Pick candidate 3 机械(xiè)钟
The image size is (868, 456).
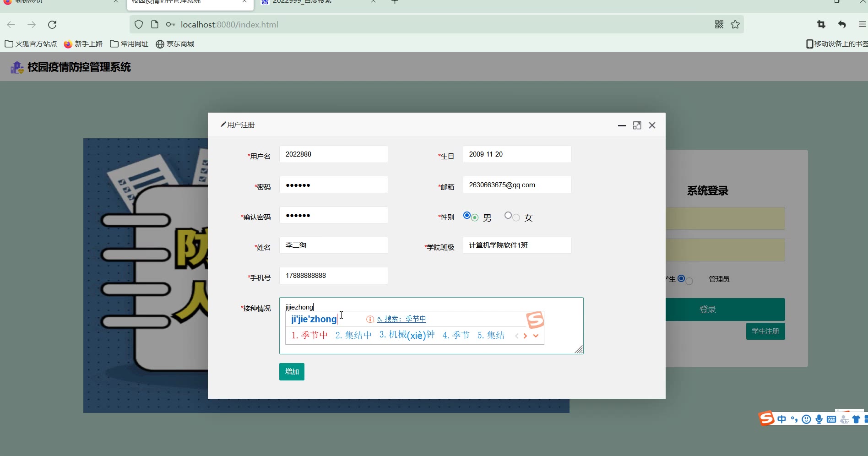tap(407, 335)
